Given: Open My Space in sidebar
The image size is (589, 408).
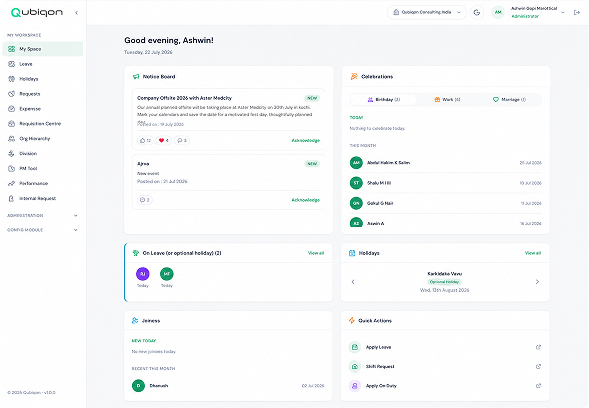Looking at the screenshot, I should [x=42, y=49].
